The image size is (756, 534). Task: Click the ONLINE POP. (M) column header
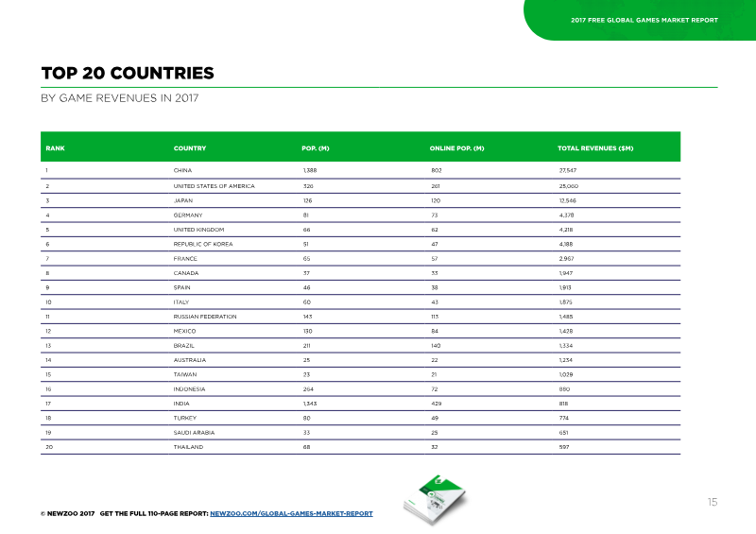coord(456,148)
